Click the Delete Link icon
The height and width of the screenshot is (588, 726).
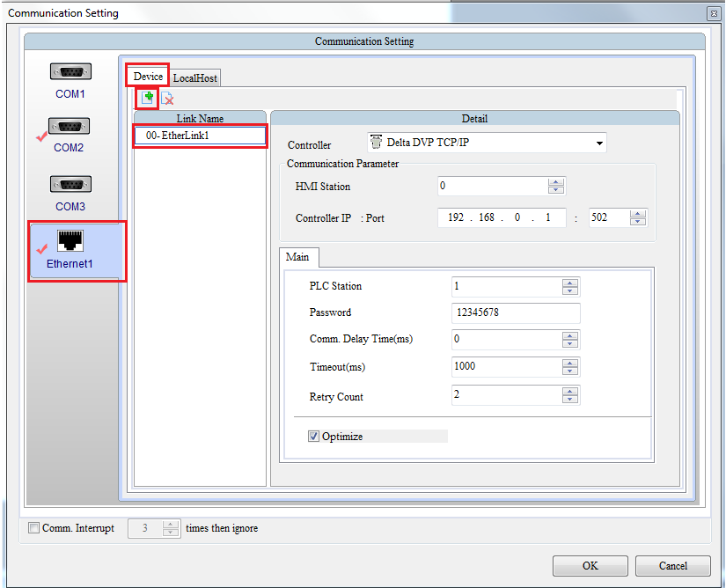[x=167, y=98]
